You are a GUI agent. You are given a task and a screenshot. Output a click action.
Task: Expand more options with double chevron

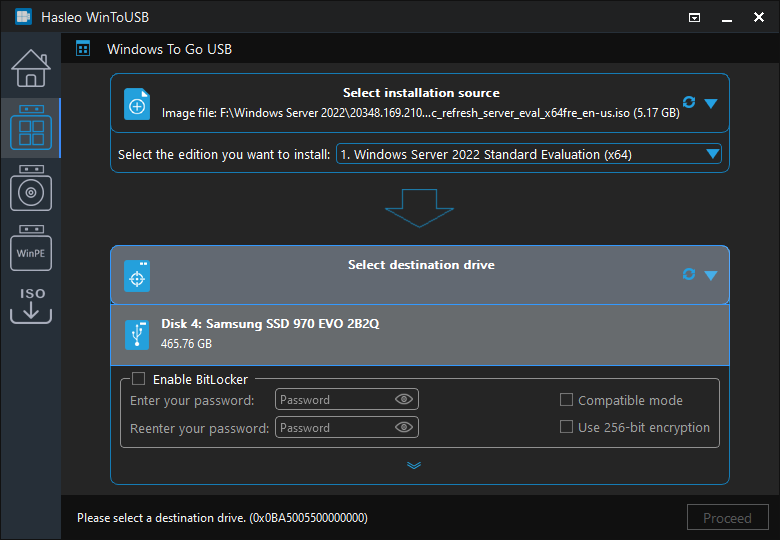[x=414, y=465]
